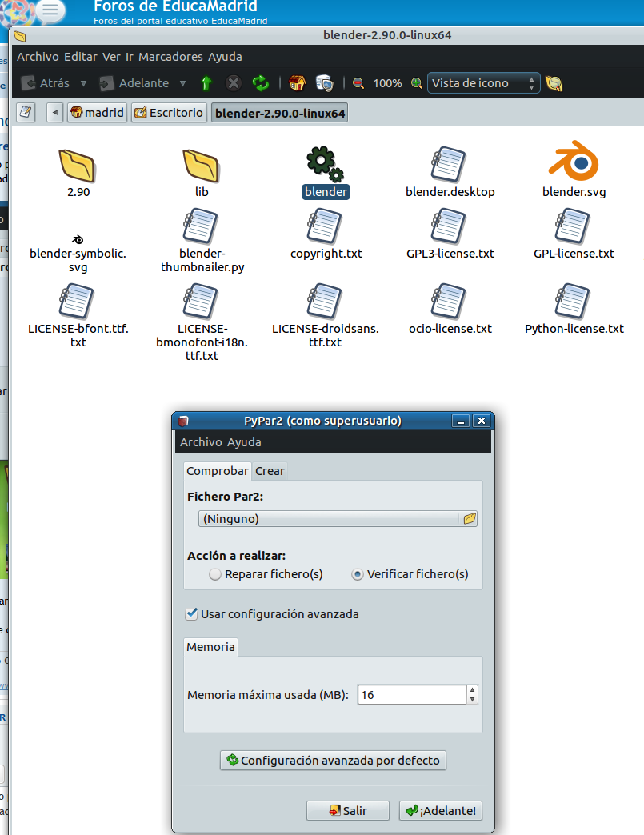This screenshot has width=644, height=835.
Task: Click the Stop loading toolbar icon
Action: point(234,83)
